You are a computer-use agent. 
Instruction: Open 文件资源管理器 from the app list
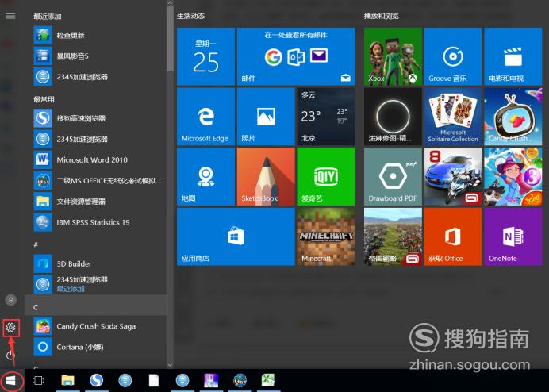click(95, 202)
